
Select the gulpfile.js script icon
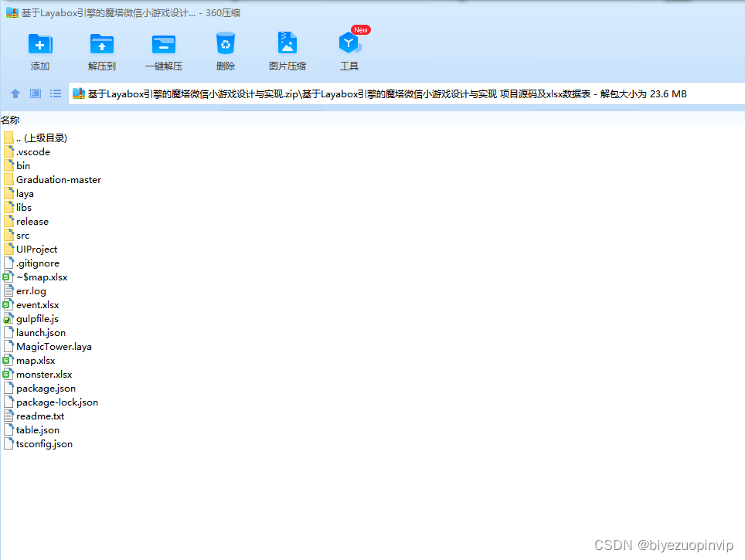[x=8, y=319]
